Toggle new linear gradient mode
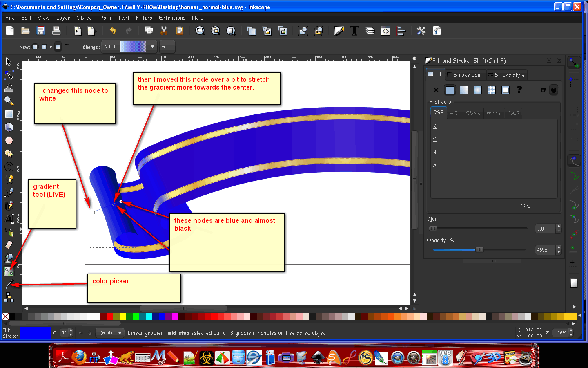This screenshot has height=368, width=588. pos(35,47)
